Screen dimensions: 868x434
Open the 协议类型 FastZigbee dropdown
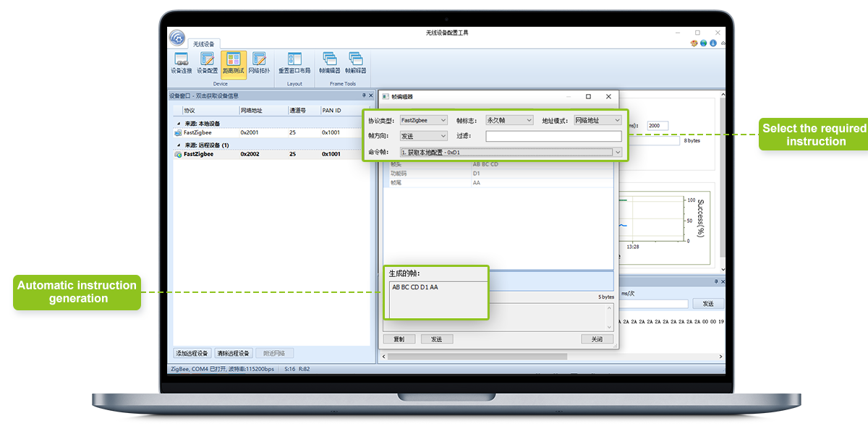coord(423,120)
